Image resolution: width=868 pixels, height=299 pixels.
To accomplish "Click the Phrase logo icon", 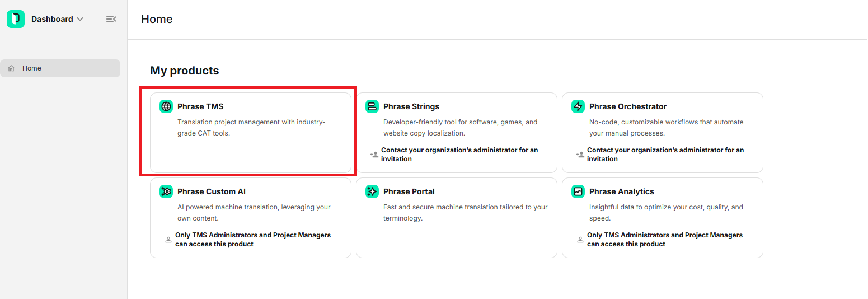I will point(16,19).
